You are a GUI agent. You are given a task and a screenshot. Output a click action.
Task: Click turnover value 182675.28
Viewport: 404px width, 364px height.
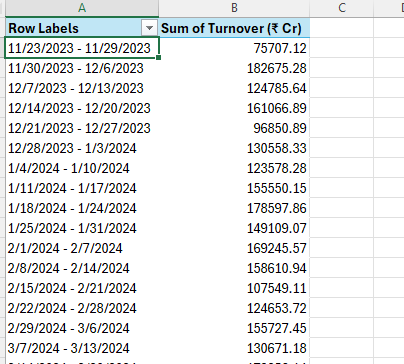[234, 68]
